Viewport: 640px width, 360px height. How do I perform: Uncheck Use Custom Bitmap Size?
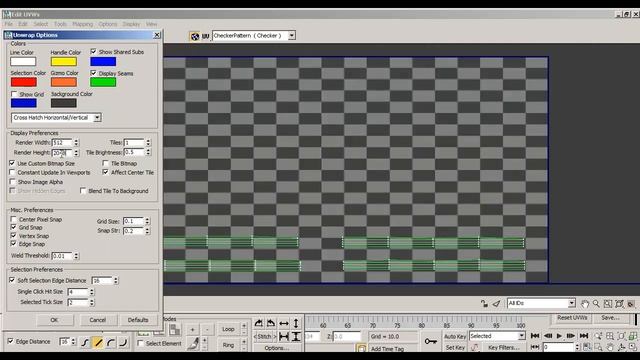point(12,163)
